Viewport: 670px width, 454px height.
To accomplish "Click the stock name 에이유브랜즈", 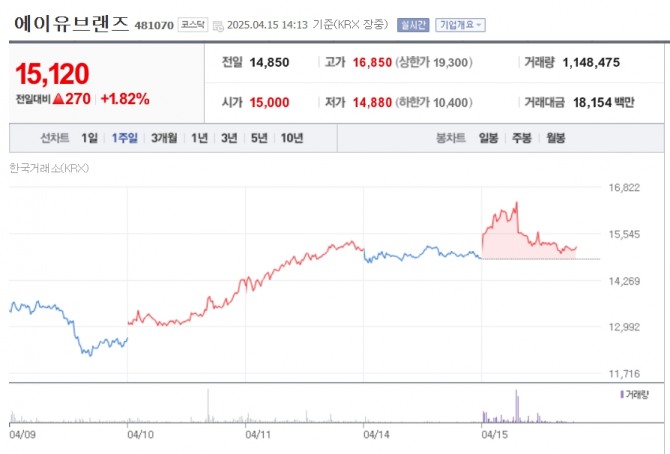I will tap(71, 23).
